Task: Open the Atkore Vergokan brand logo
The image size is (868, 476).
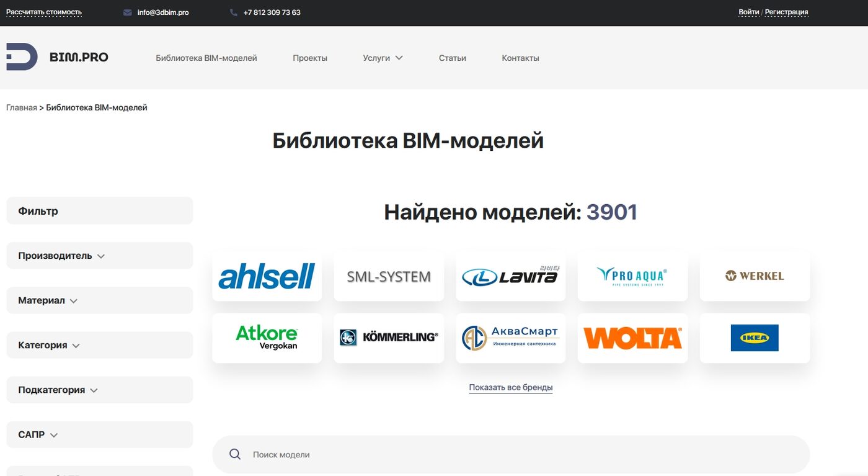Action: (x=267, y=338)
